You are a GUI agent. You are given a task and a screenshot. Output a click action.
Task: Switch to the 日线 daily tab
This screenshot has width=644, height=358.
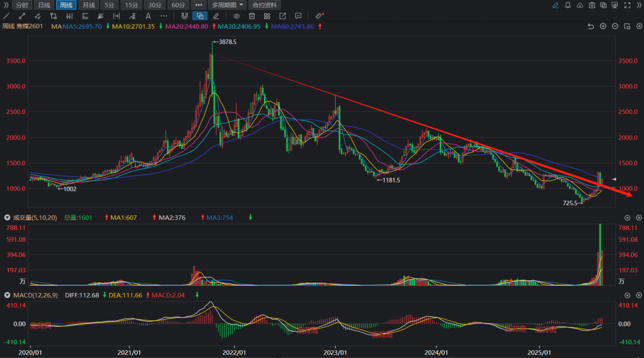(x=44, y=5)
